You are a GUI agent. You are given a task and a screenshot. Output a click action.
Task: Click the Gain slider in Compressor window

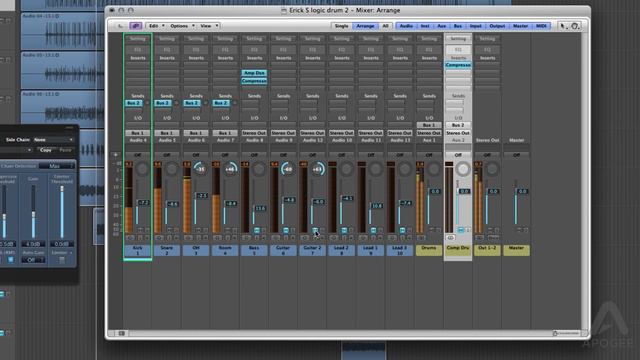33,214
